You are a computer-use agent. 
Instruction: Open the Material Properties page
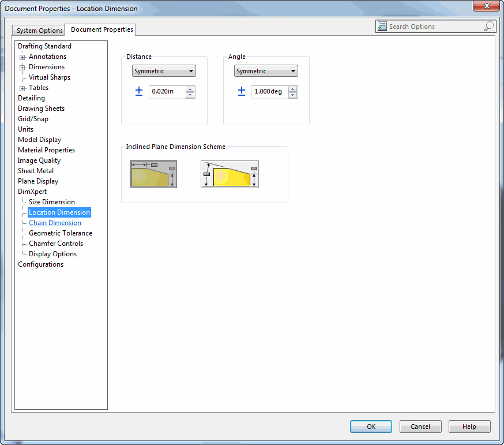(46, 150)
